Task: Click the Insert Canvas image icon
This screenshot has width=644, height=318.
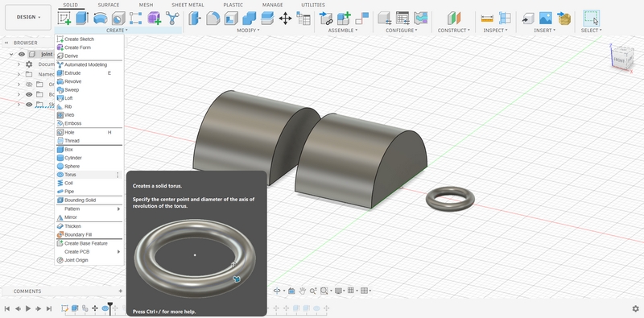Action: pos(546,18)
